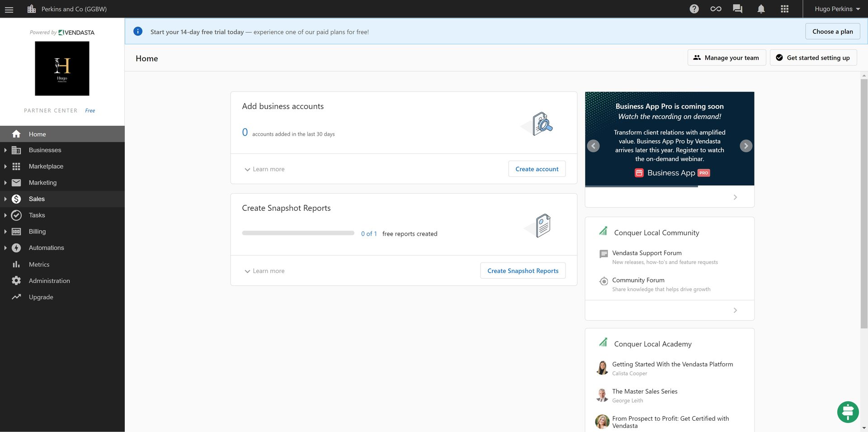Click the free reports progress bar
This screenshot has height=432, width=868.
pyautogui.click(x=298, y=233)
